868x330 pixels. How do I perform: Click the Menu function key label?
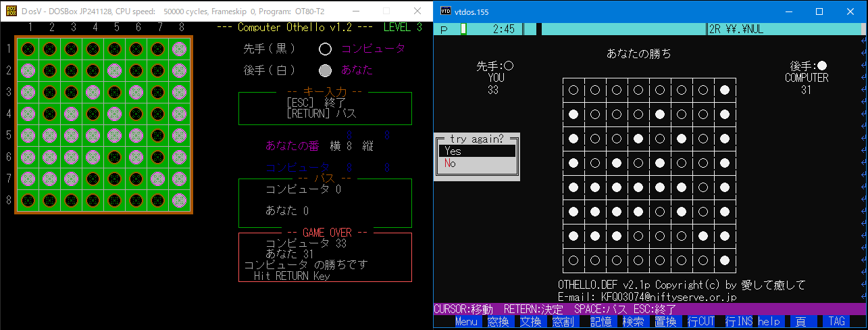(466, 322)
